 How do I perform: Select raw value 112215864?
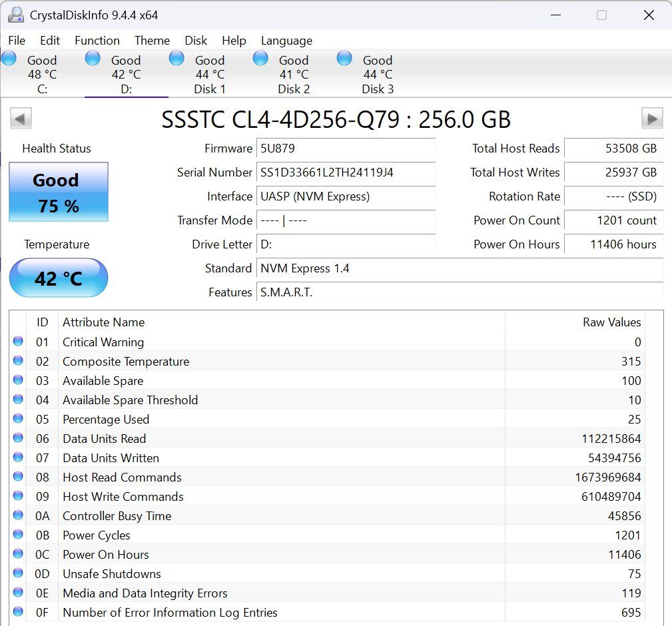click(x=611, y=438)
